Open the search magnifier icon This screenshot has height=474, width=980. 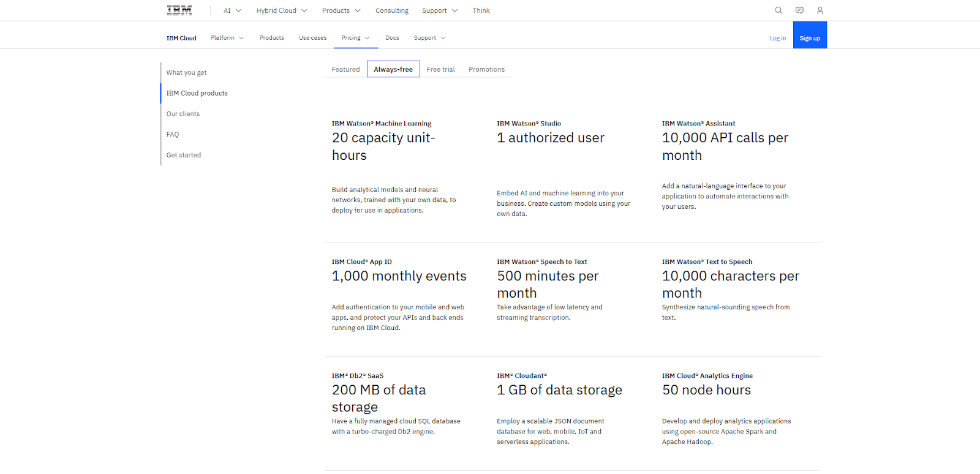point(778,10)
